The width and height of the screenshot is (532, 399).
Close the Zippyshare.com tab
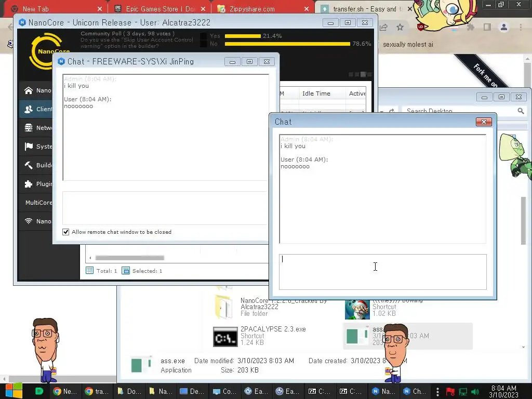(x=307, y=9)
